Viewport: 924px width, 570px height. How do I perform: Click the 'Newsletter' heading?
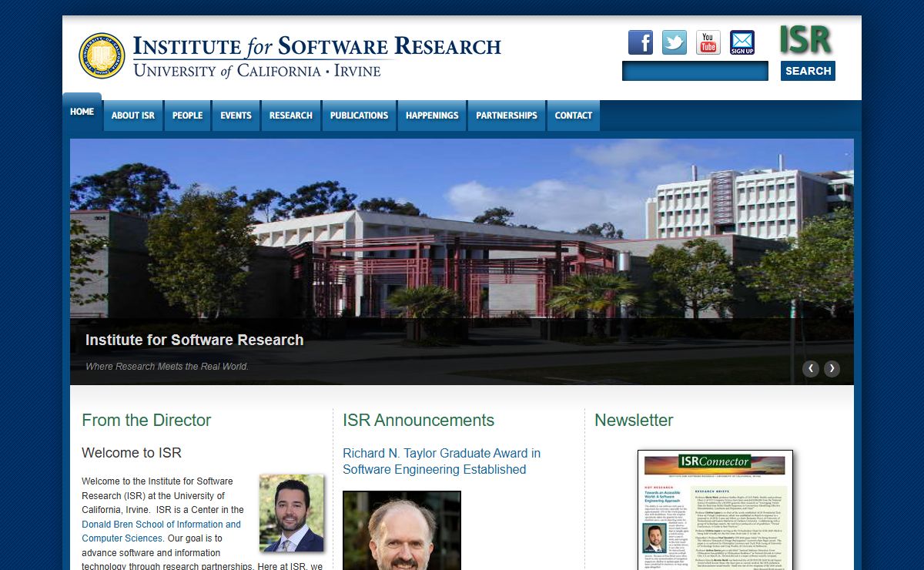click(634, 421)
